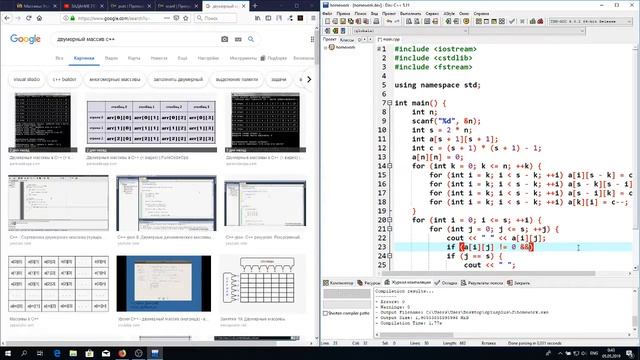The image size is (640, 360).
Task: Collapse the fold marker at line 20
Action: point(390,220)
